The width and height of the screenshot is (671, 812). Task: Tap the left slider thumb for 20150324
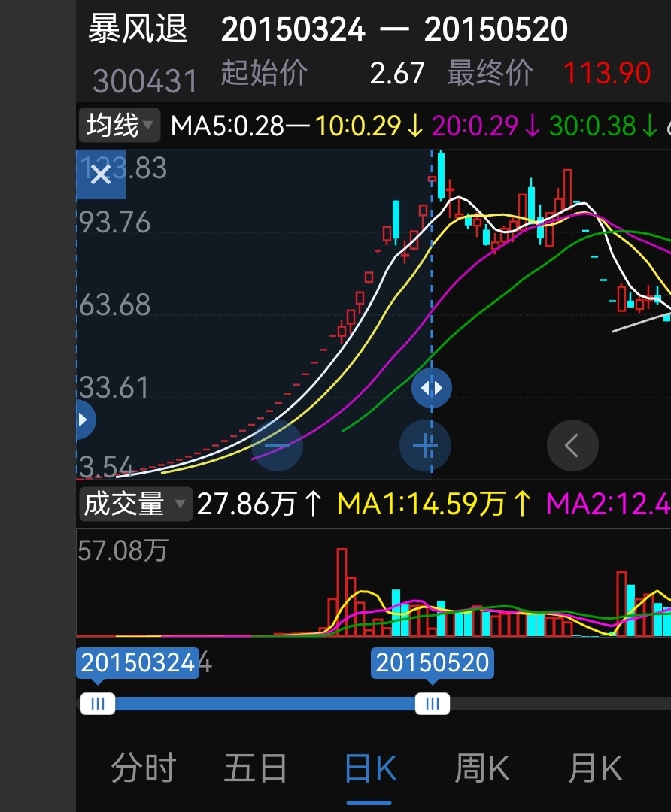tap(98, 704)
